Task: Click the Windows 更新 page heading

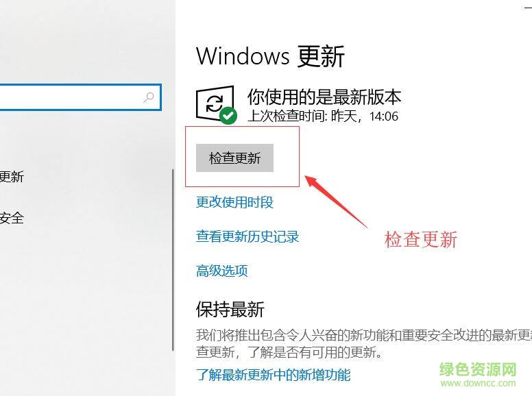Action: coord(270,56)
